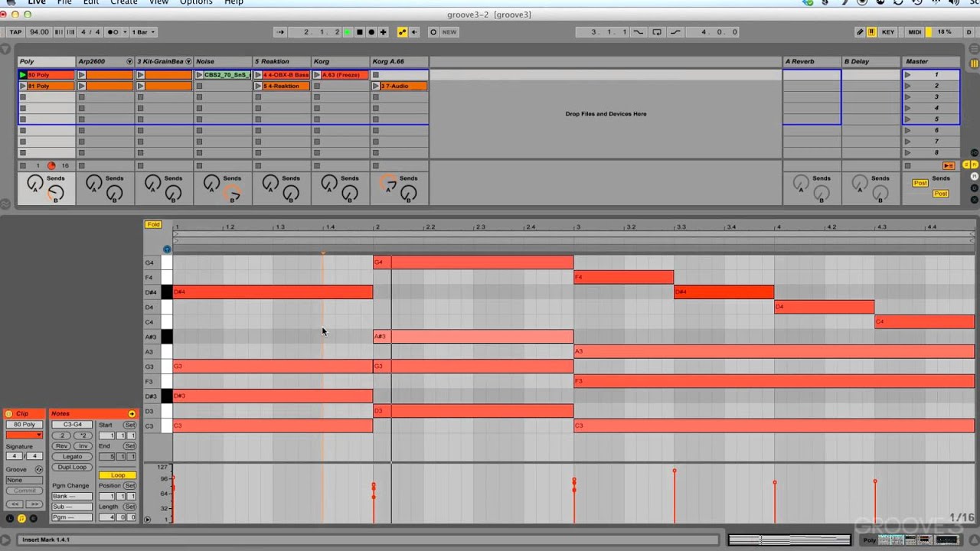
Task: Toggle the headphone MIDI preview icon
Action: [x=167, y=249]
